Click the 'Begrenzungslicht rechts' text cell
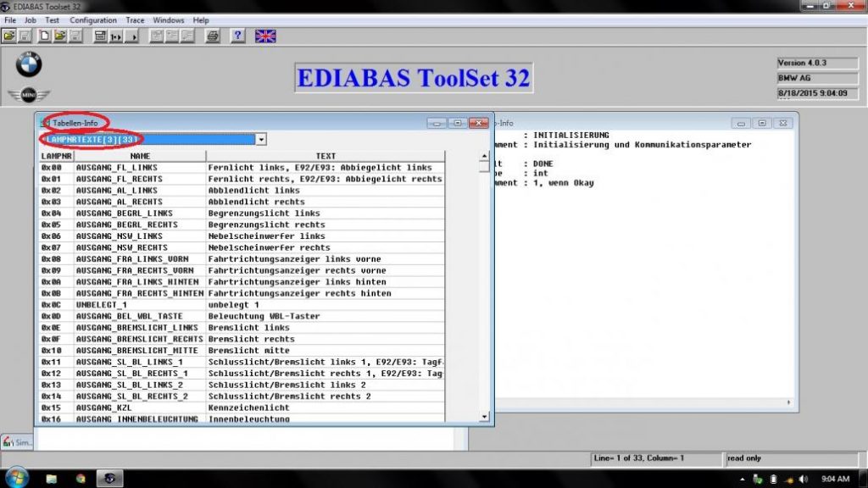The height and width of the screenshot is (488, 868). tap(325, 225)
